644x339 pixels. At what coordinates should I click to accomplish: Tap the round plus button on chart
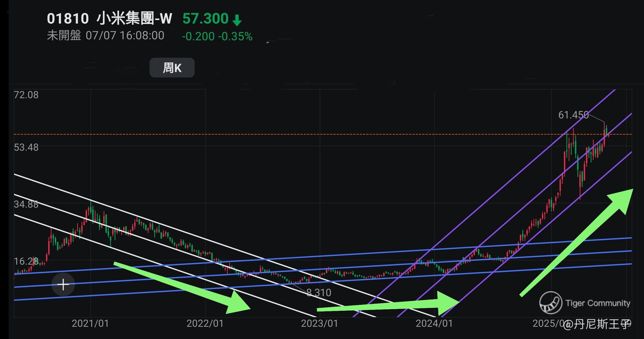click(x=63, y=285)
